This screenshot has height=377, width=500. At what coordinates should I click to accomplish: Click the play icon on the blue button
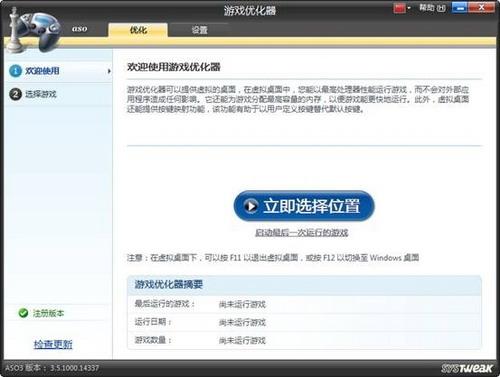pyautogui.click(x=251, y=206)
